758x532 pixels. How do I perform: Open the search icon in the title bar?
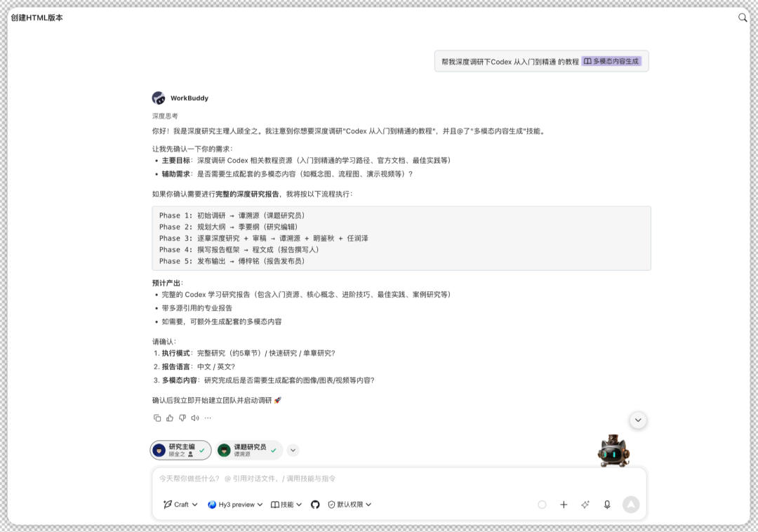tap(743, 18)
